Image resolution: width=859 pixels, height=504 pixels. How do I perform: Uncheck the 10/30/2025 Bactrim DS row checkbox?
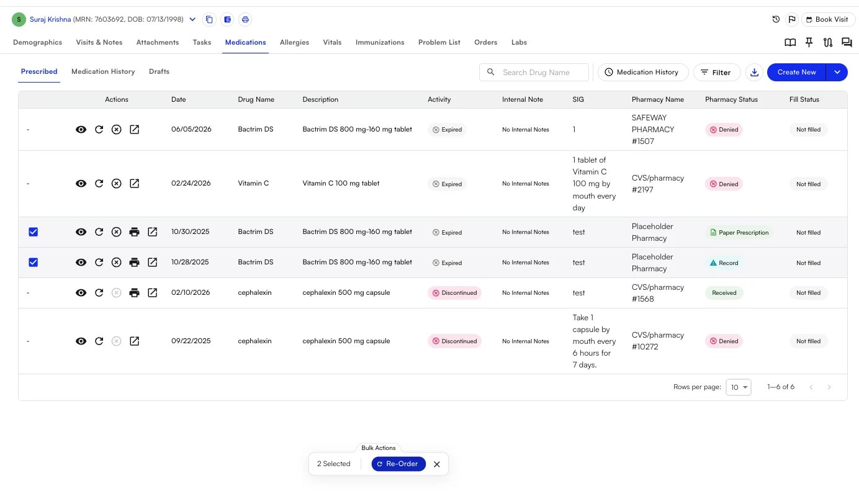[34, 232]
